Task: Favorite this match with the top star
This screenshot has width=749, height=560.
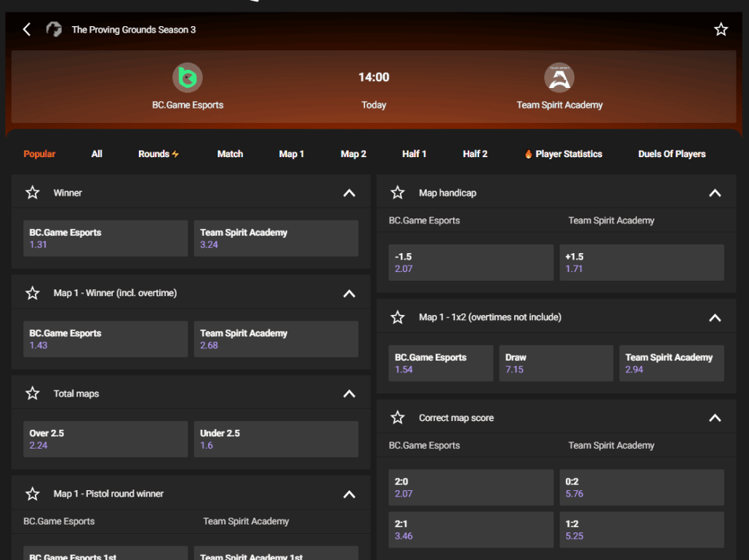Action: [721, 30]
